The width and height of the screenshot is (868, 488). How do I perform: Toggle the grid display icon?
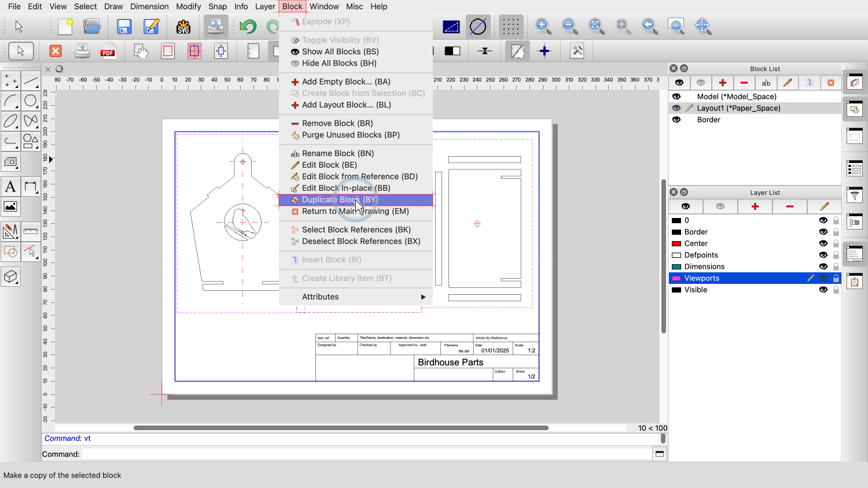(x=510, y=27)
